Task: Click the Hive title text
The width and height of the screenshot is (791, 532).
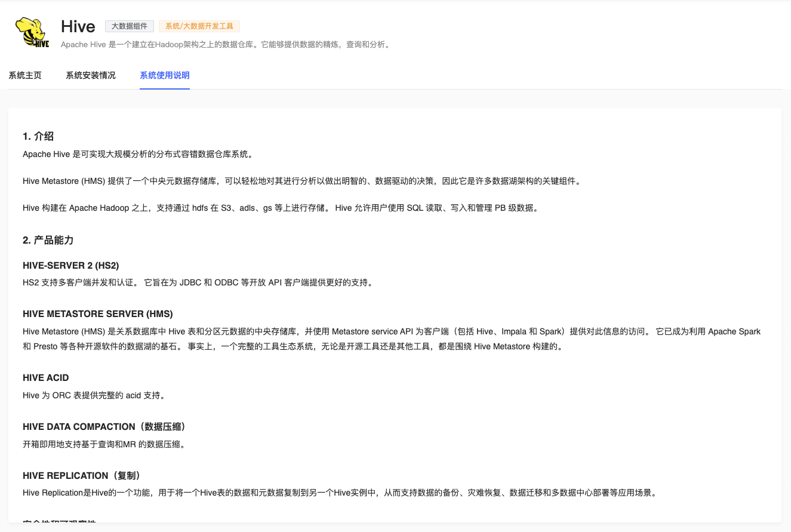Action: tap(78, 26)
